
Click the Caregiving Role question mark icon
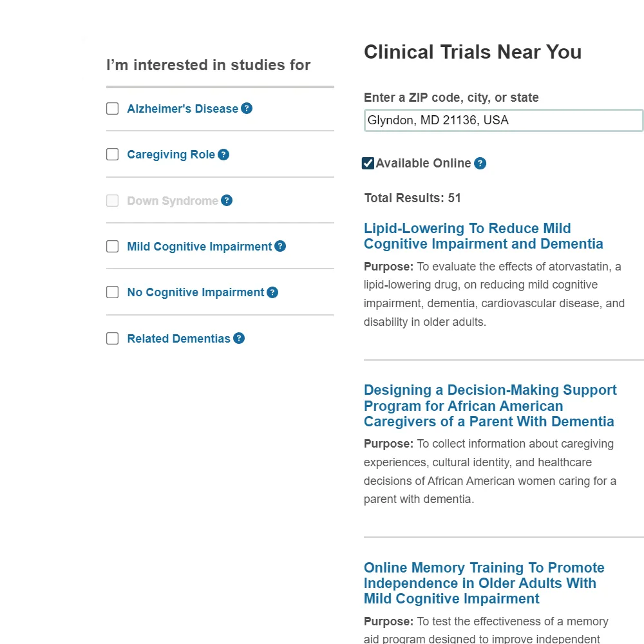pyautogui.click(x=223, y=155)
